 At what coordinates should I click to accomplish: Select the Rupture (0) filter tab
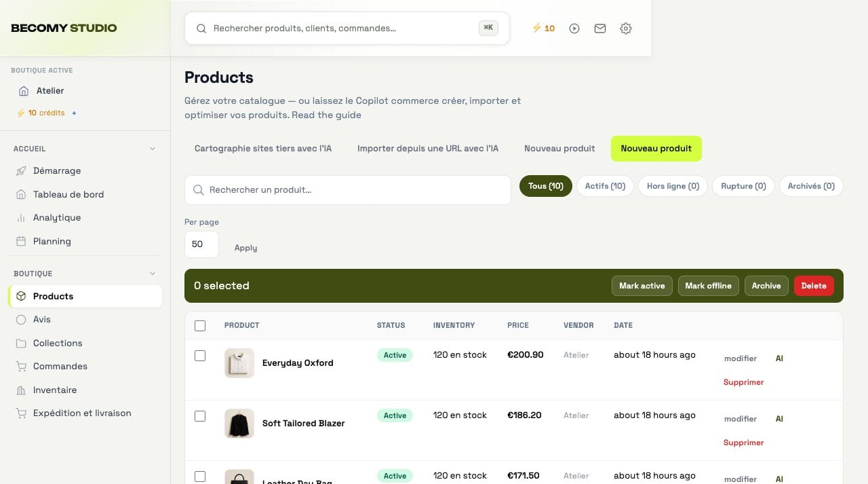[743, 186]
